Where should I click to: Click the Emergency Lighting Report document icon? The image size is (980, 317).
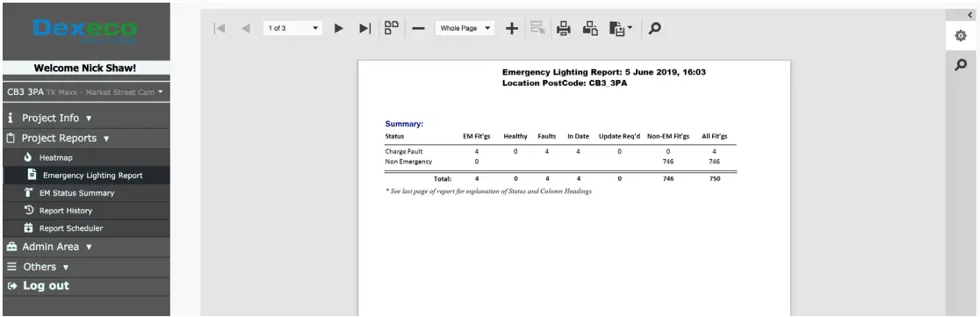click(x=32, y=175)
